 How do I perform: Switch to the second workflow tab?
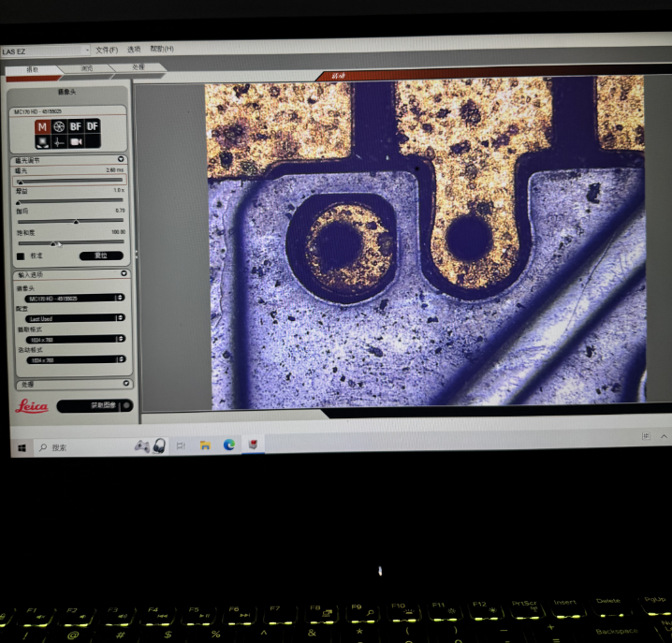click(x=87, y=68)
